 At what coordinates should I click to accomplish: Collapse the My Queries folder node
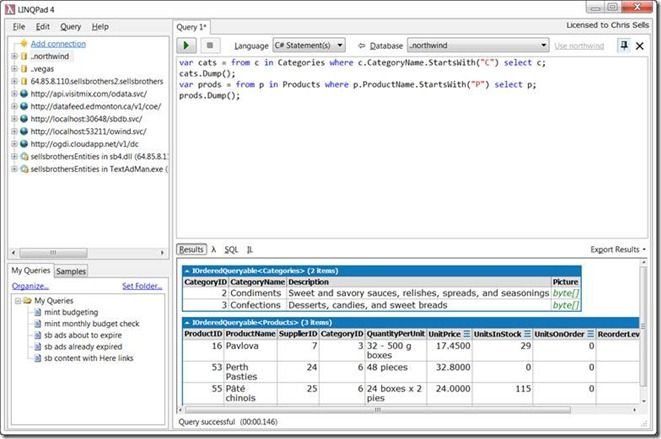(x=18, y=301)
